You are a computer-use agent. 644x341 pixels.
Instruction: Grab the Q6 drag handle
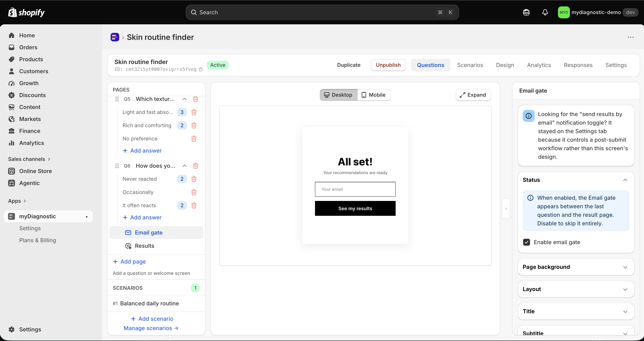117,166
